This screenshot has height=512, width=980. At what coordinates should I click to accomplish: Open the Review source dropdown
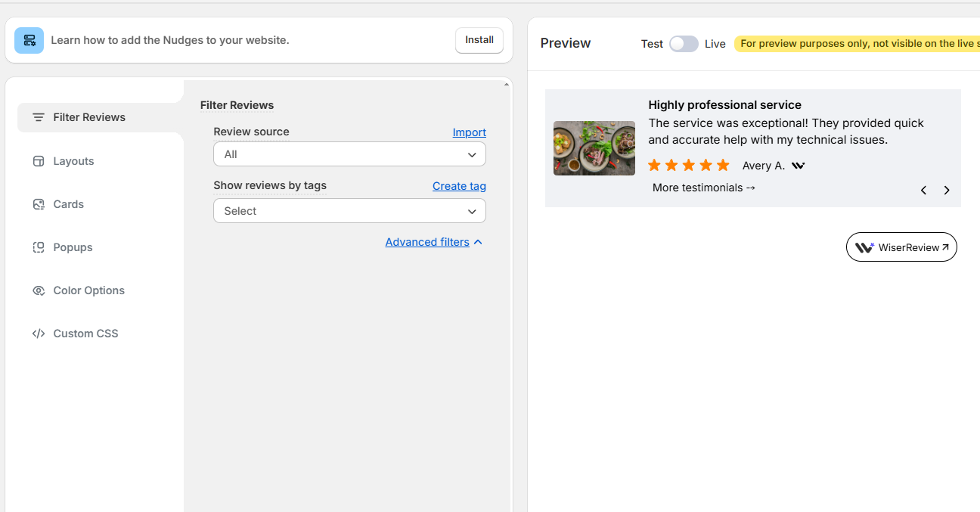pyautogui.click(x=349, y=154)
